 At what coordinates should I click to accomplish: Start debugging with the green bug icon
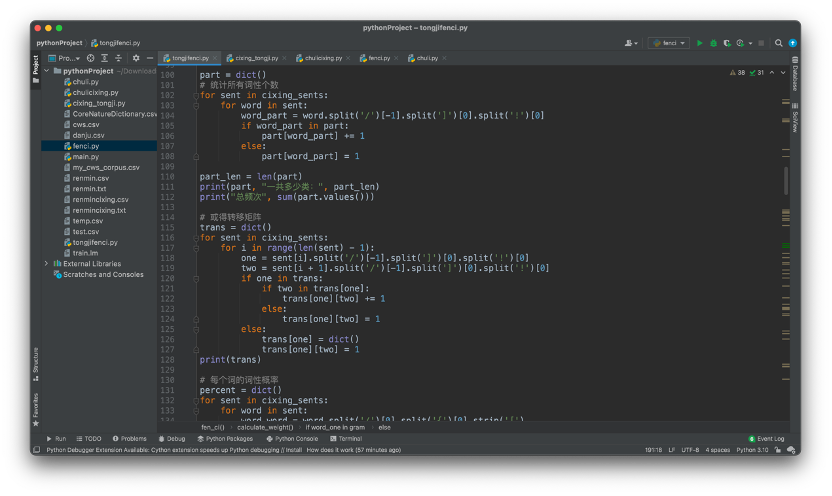713,43
